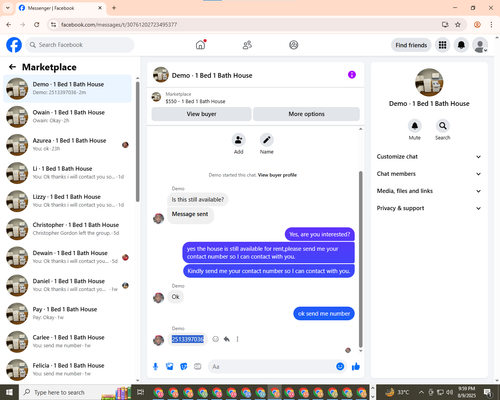Viewport: 500px width, 400px height.
Task: Open the account profile avatar menu
Action: (x=480, y=45)
